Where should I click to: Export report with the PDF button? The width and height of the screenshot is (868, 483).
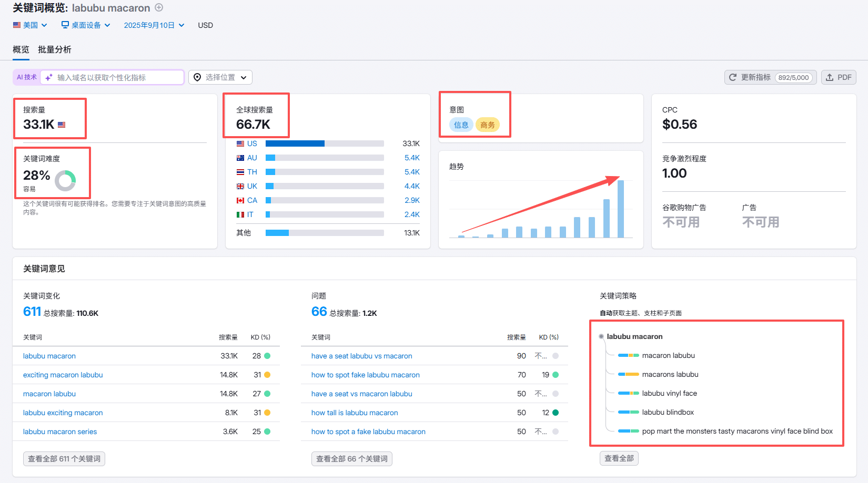click(839, 77)
